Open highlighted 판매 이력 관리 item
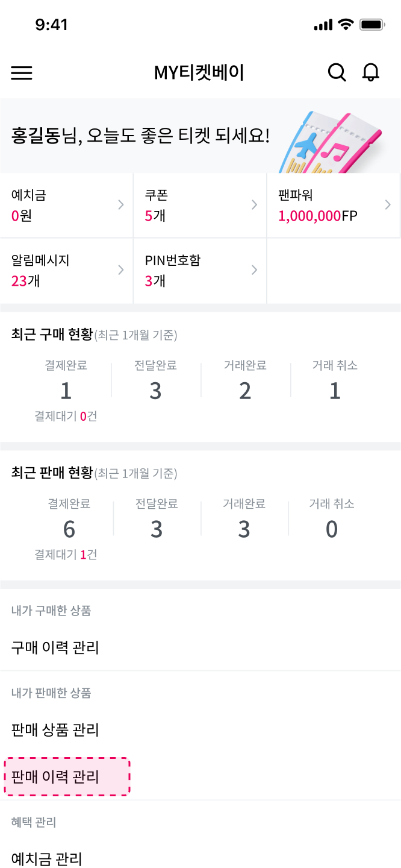The image size is (401, 868). [x=67, y=776]
